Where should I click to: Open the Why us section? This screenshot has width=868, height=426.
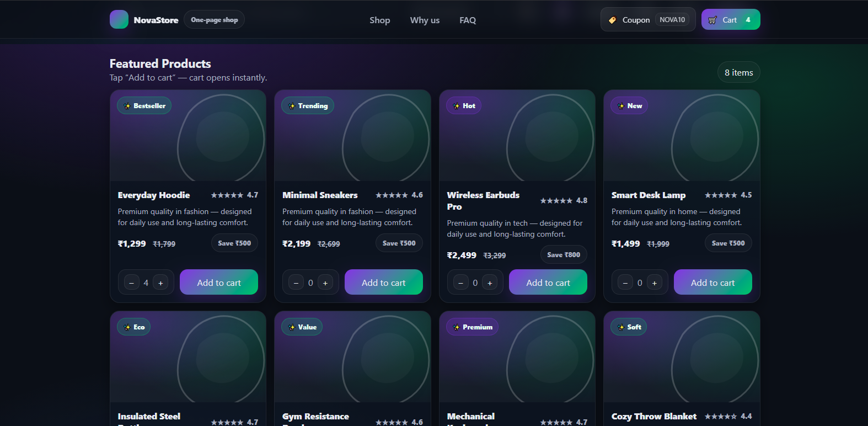(425, 20)
